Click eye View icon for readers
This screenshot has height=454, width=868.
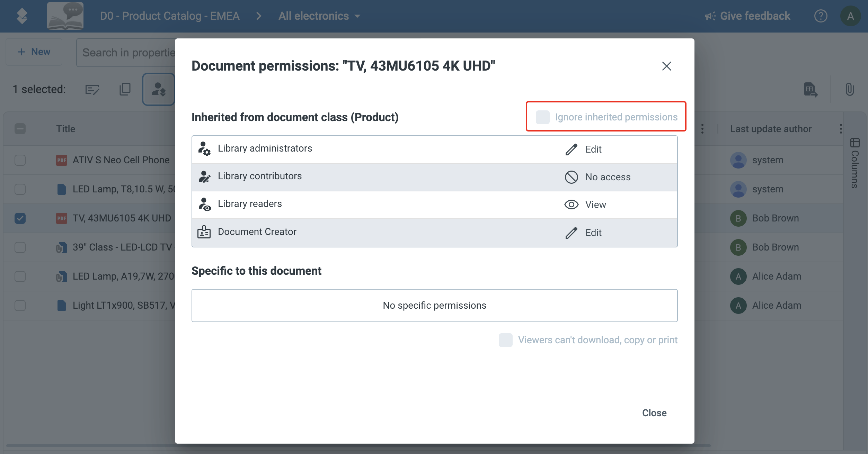click(x=571, y=205)
